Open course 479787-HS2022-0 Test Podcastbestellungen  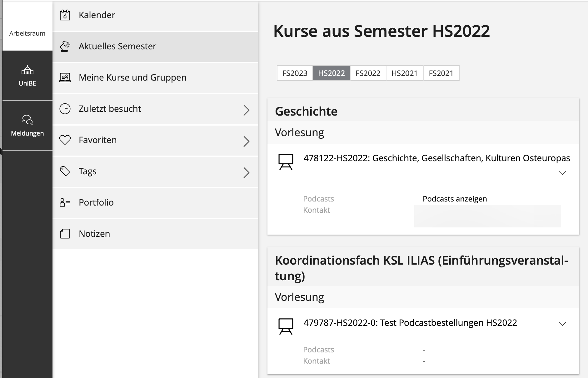click(x=410, y=323)
